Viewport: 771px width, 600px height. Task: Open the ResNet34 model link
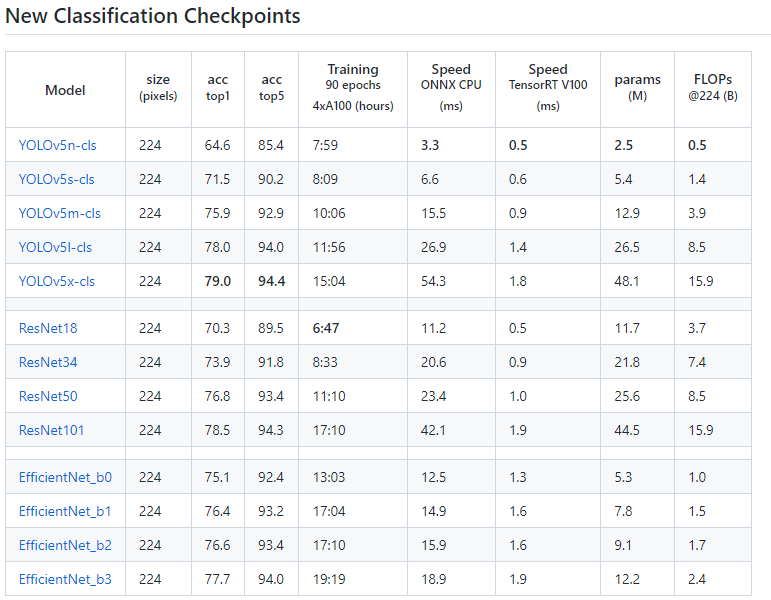(x=48, y=362)
